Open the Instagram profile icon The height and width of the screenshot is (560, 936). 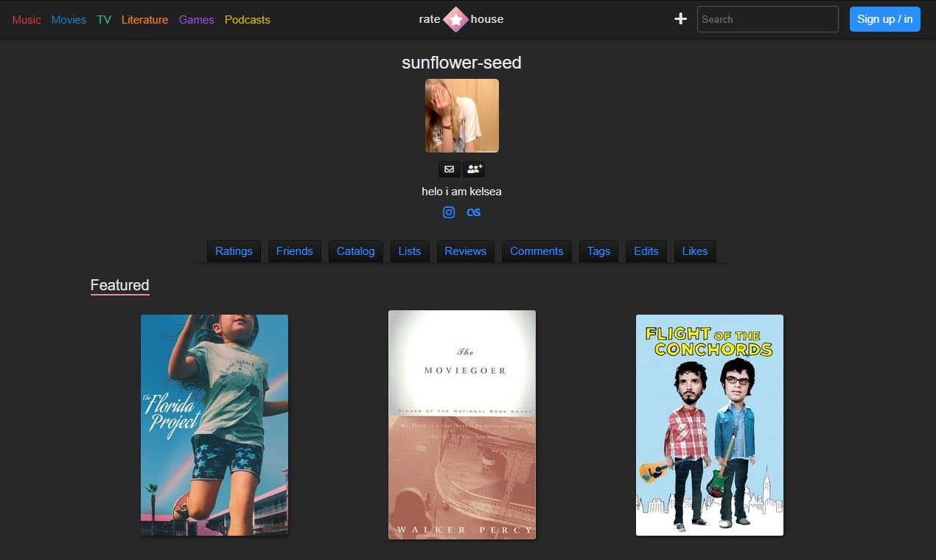point(449,212)
